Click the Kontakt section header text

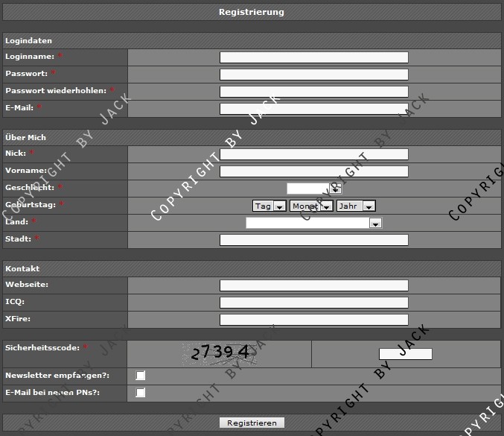pyautogui.click(x=22, y=268)
